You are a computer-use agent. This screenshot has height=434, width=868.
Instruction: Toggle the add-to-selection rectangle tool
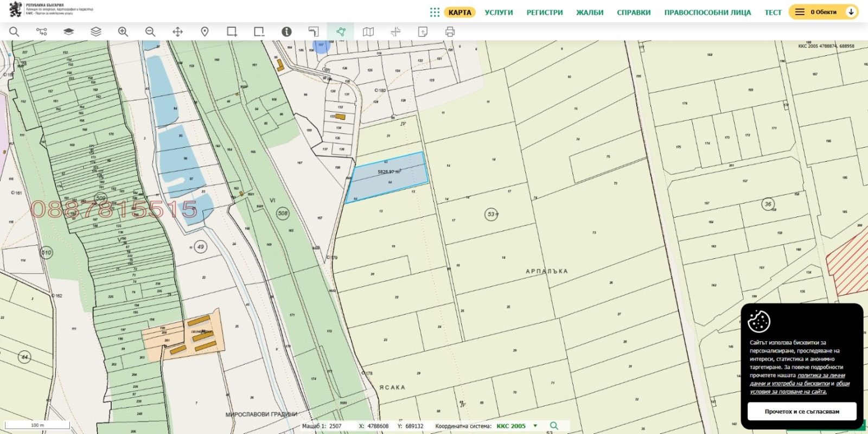pos(232,32)
